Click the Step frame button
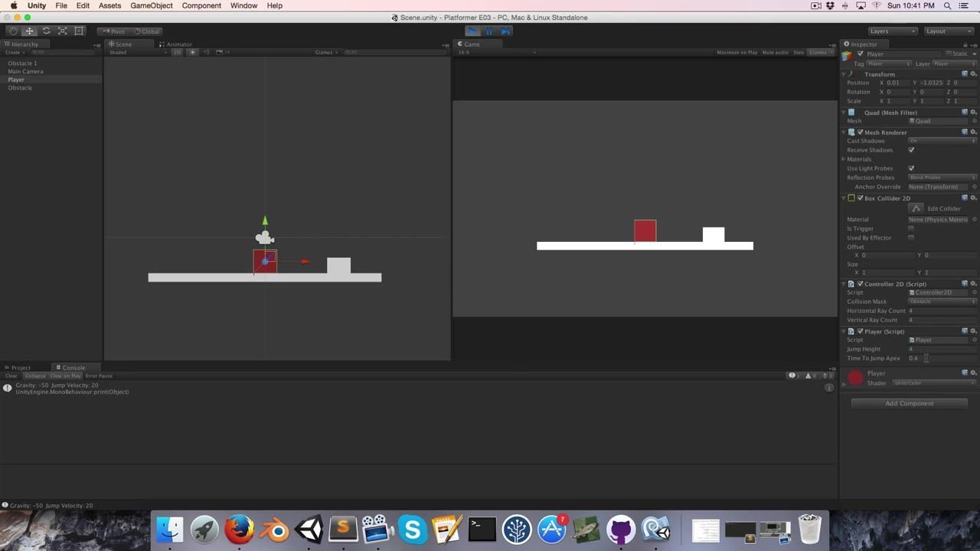Screen dimensions: 980x551 [505, 31]
